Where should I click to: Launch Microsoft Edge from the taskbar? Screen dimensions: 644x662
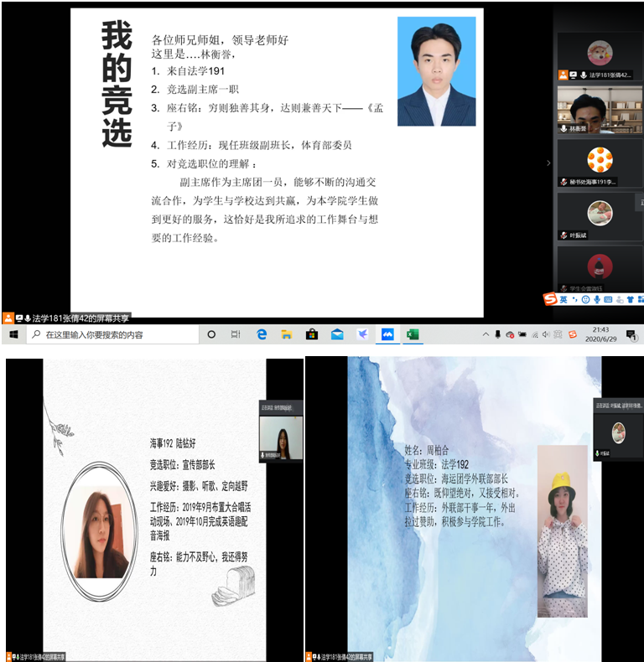(x=262, y=334)
